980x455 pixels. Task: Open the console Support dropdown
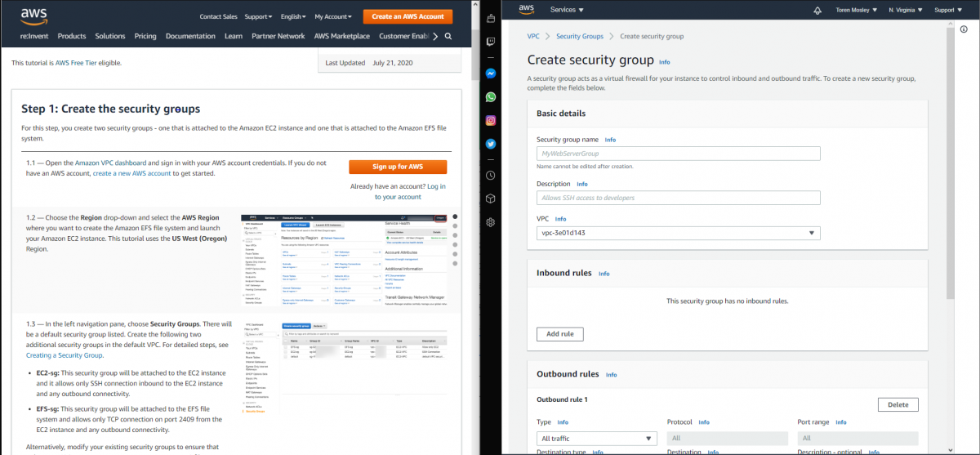click(x=947, y=10)
